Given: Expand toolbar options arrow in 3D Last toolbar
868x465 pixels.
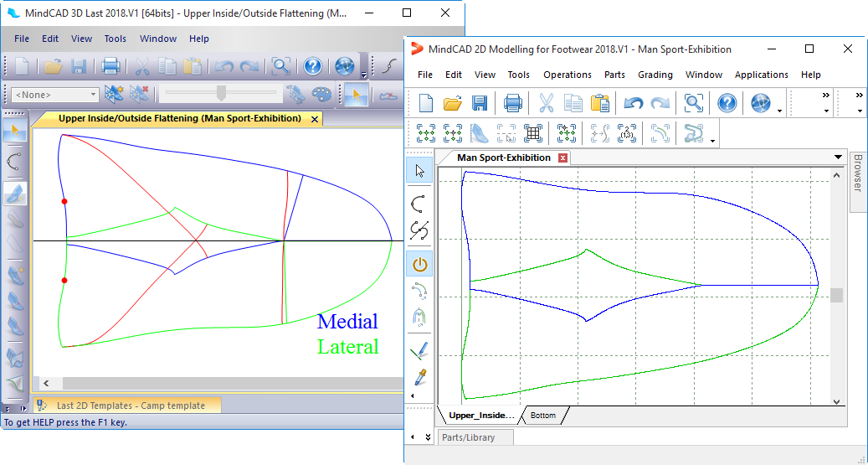Looking at the screenshot, I should click(364, 75).
